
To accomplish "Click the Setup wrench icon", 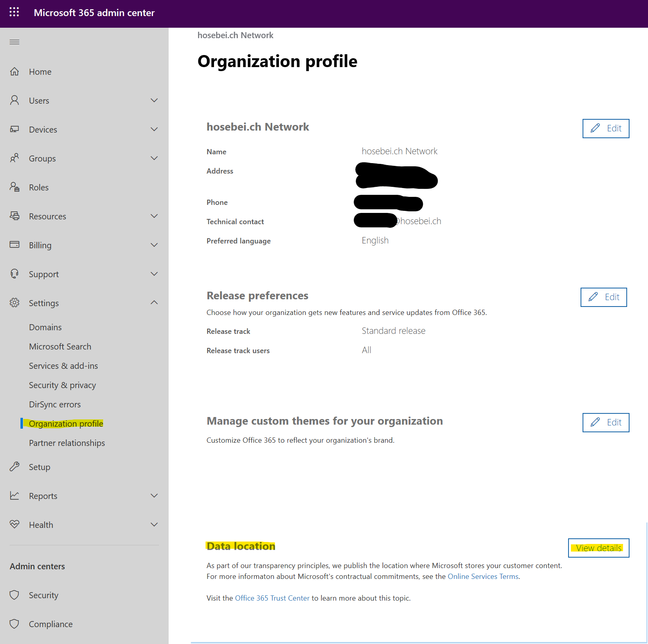I will click(14, 466).
